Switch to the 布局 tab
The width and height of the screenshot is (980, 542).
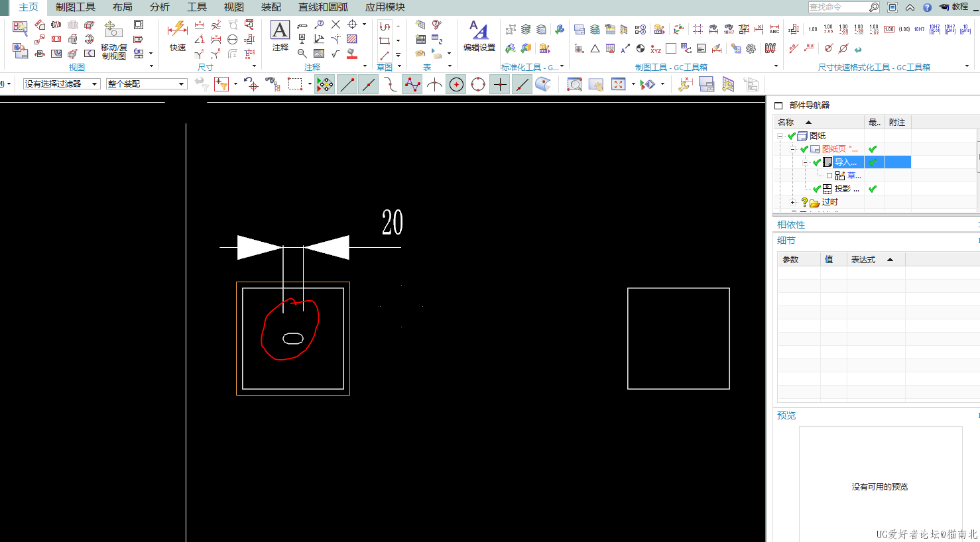coord(122,7)
